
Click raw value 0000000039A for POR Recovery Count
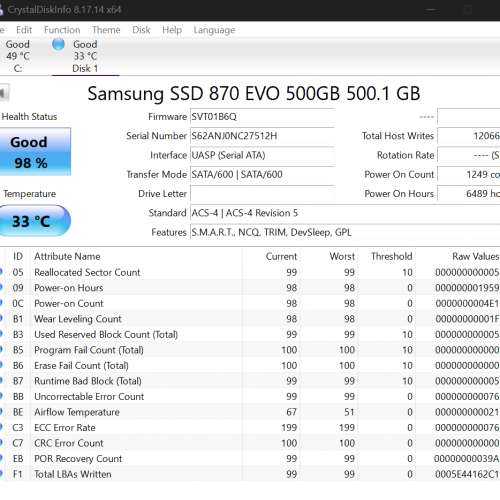point(467,459)
